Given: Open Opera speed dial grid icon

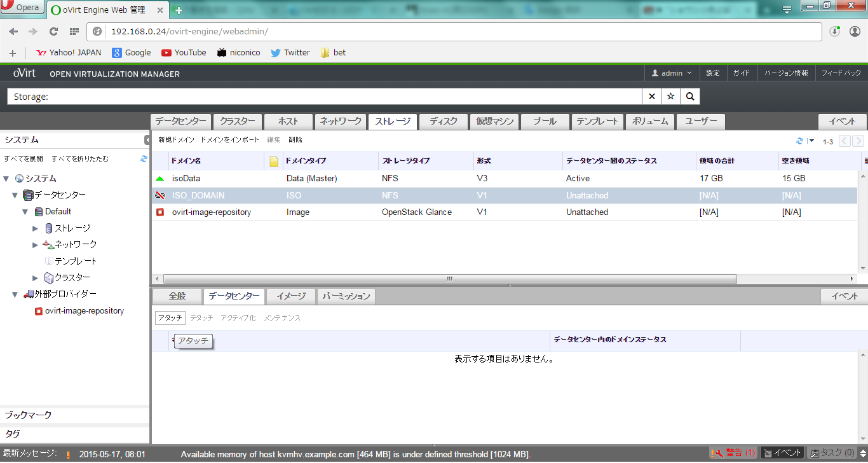Looking at the screenshot, I should pyautogui.click(x=74, y=31).
